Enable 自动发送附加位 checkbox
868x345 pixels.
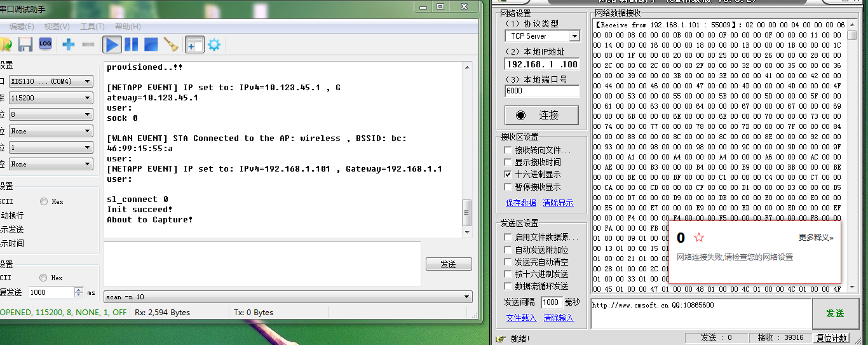508,250
